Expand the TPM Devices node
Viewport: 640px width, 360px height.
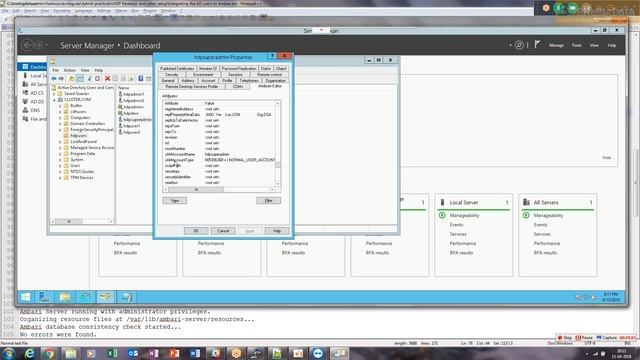(60, 178)
